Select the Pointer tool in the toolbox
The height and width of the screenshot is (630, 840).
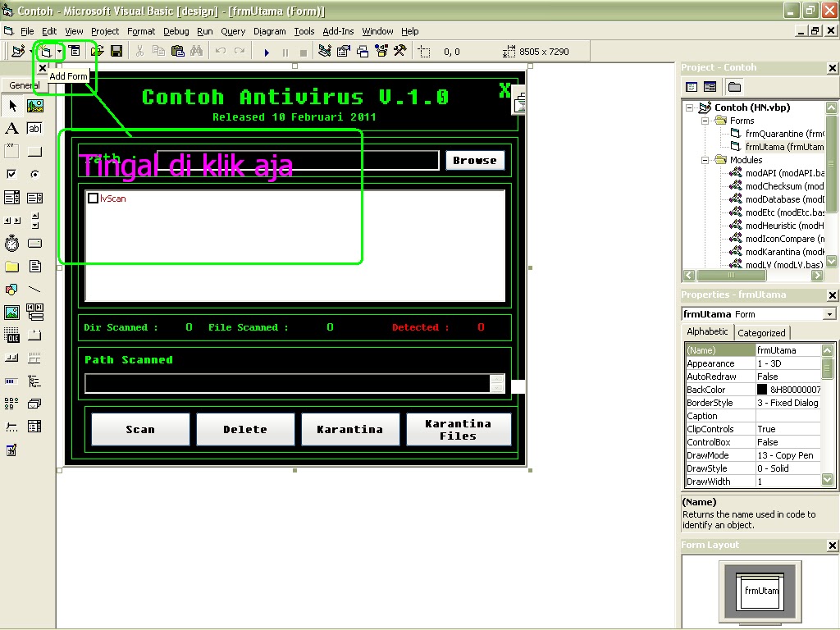point(12,106)
